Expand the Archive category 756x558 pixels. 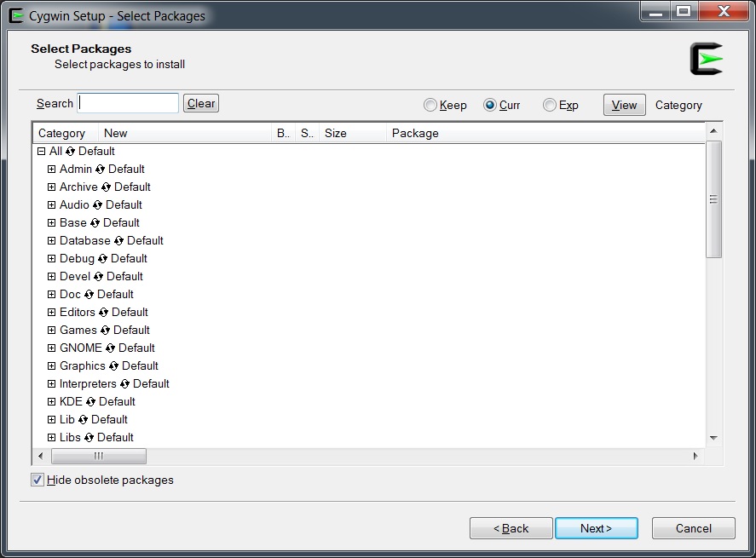click(52, 187)
